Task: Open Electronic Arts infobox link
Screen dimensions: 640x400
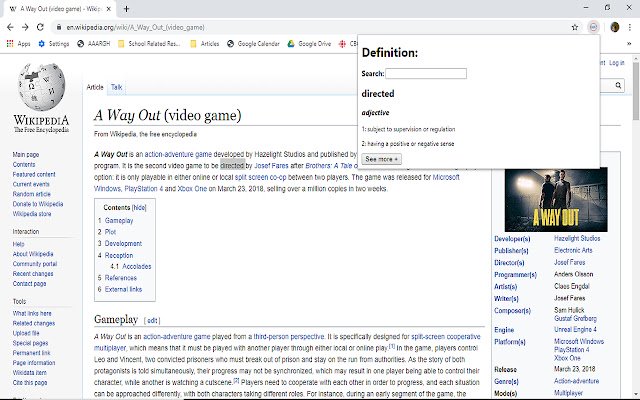Action: tap(573, 250)
